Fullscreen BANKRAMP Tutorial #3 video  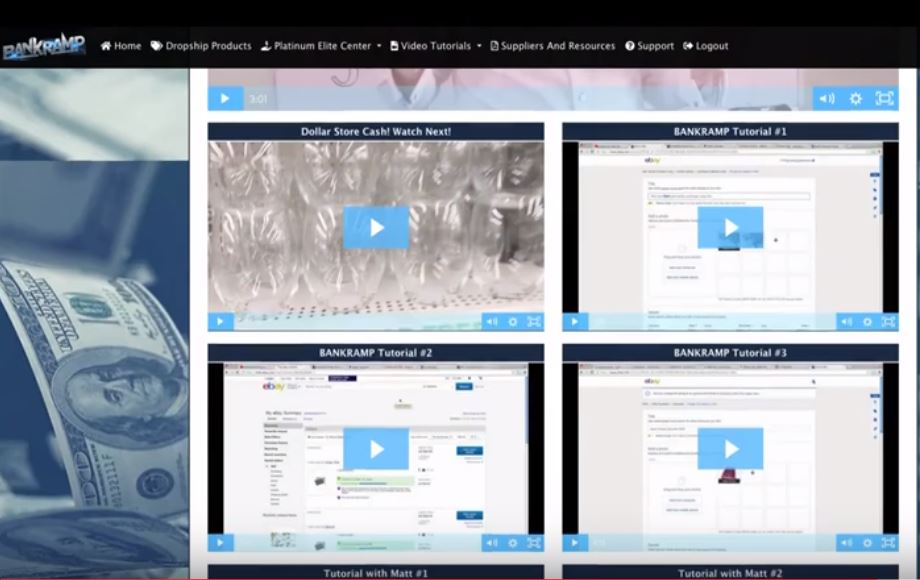(x=888, y=542)
